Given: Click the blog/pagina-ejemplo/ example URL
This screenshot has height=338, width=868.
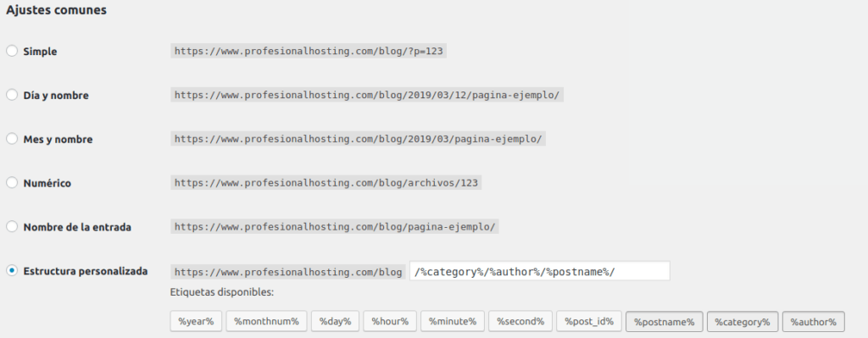Looking at the screenshot, I should 335,226.
